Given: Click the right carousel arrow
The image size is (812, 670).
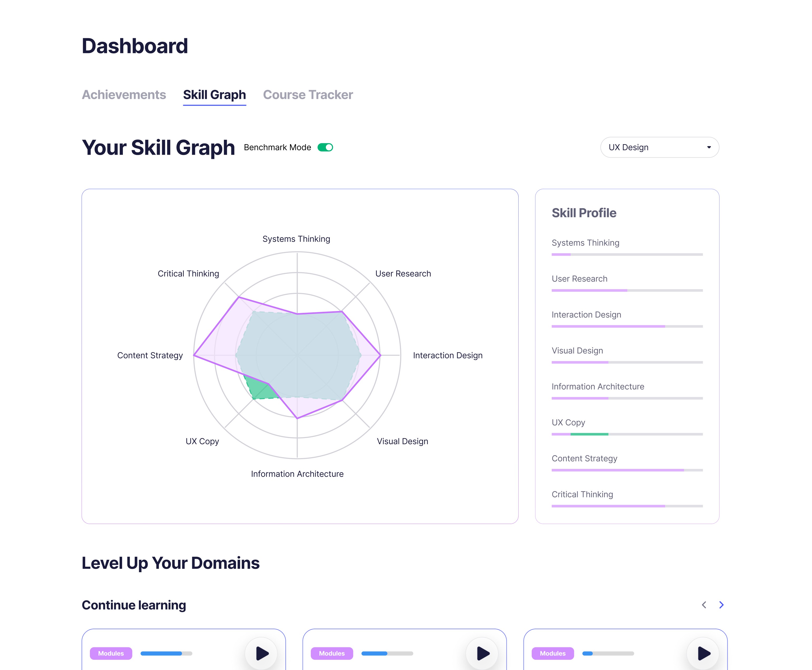Looking at the screenshot, I should coord(721,605).
